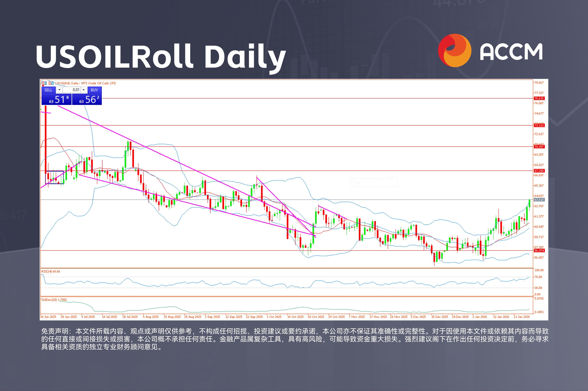Decrease lot volume with down arrow
588x391 pixels.
[59, 90]
